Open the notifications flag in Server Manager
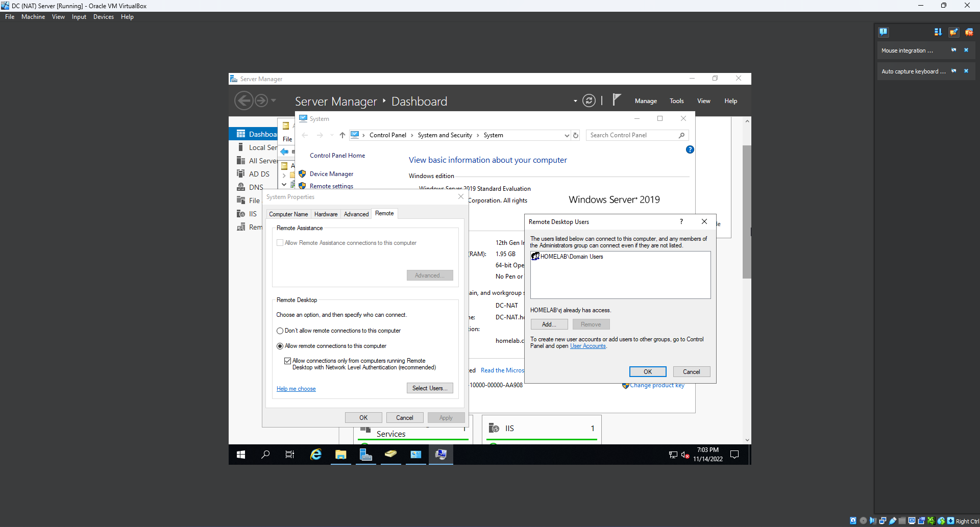 [x=617, y=99]
